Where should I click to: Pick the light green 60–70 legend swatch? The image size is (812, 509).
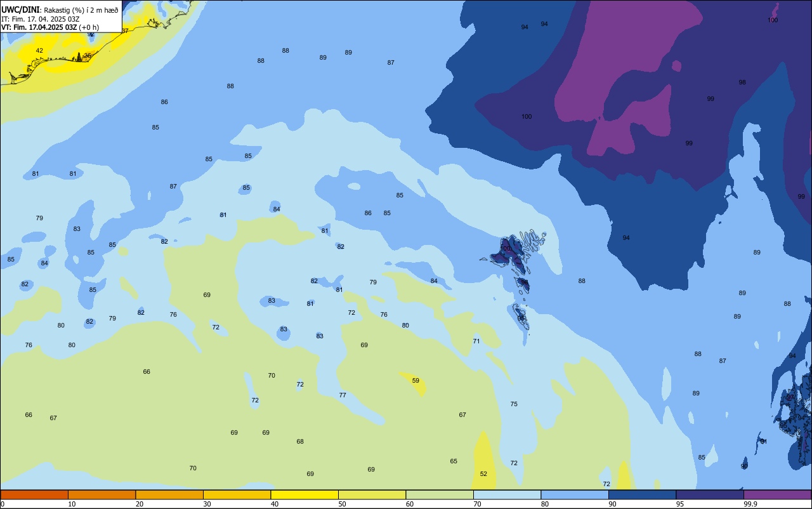440,494
